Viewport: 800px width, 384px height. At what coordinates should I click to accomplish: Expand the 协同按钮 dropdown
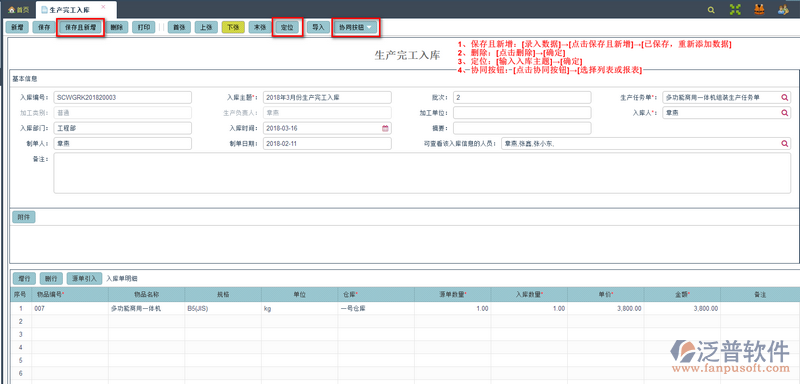point(356,28)
